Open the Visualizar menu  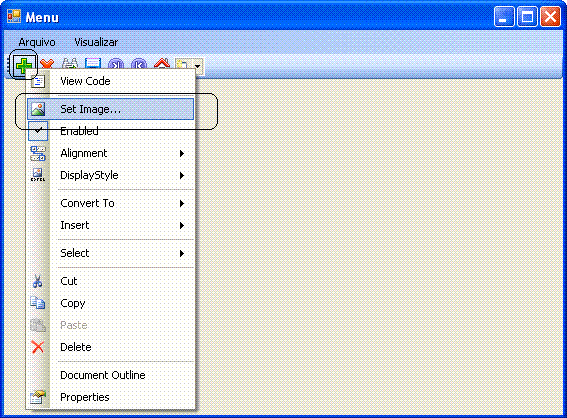coord(96,42)
